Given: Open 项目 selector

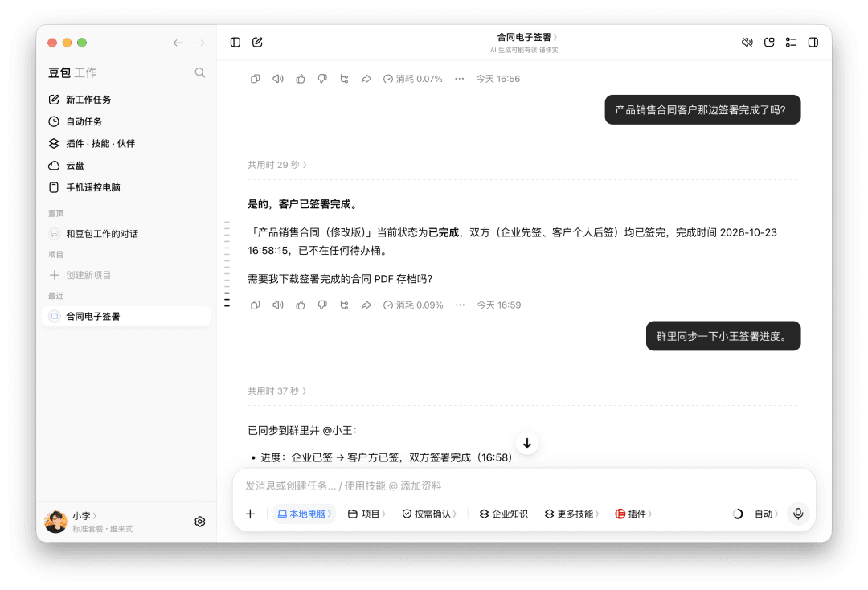Looking at the screenshot, I should [x=366, y=514].
